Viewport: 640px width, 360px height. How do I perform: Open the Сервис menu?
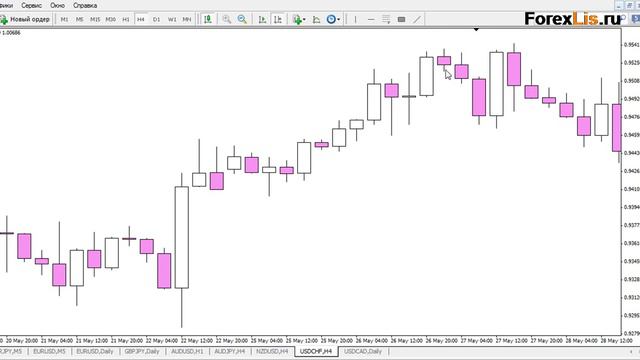point(31,6)
